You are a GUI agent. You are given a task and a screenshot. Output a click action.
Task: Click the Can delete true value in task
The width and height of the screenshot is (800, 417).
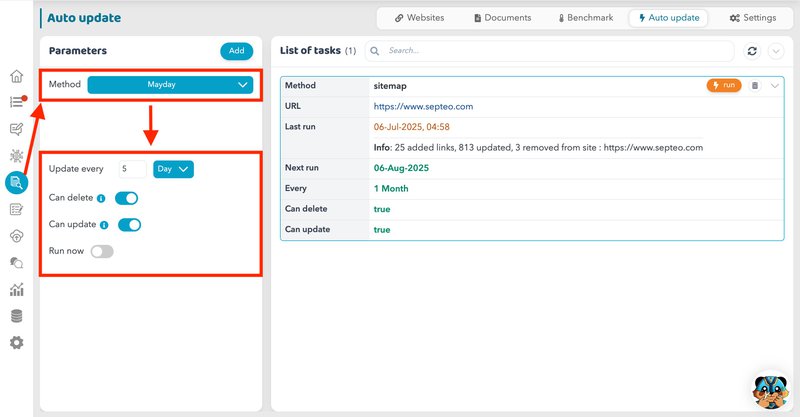[x=382, y=209]
